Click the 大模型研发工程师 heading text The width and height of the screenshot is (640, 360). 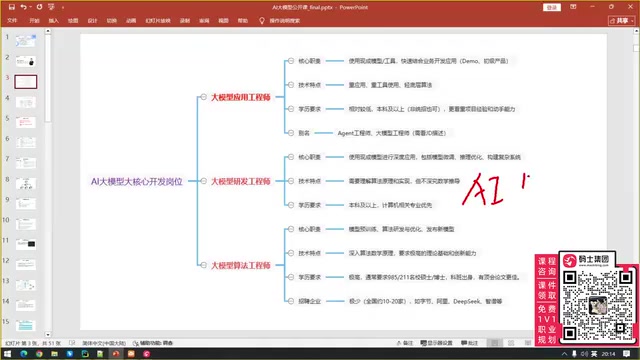click(240, 181)
